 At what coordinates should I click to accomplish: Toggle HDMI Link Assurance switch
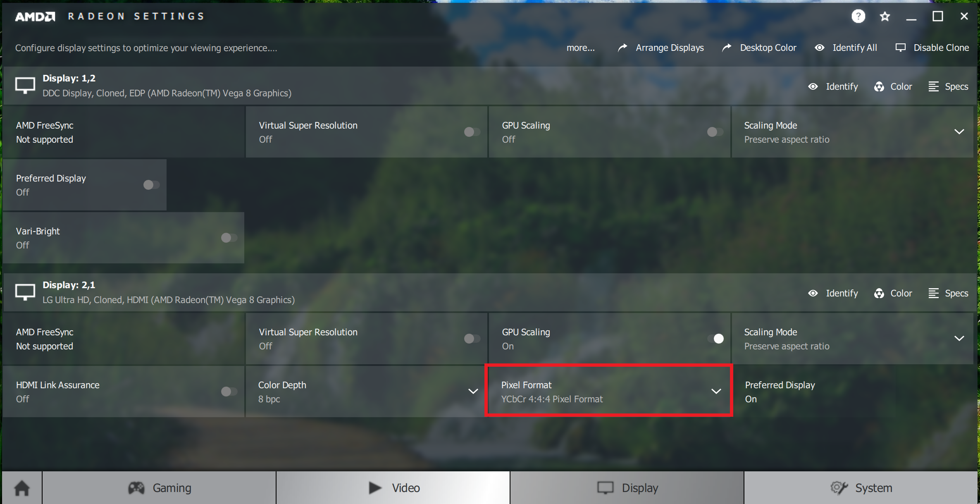point(229,392)
